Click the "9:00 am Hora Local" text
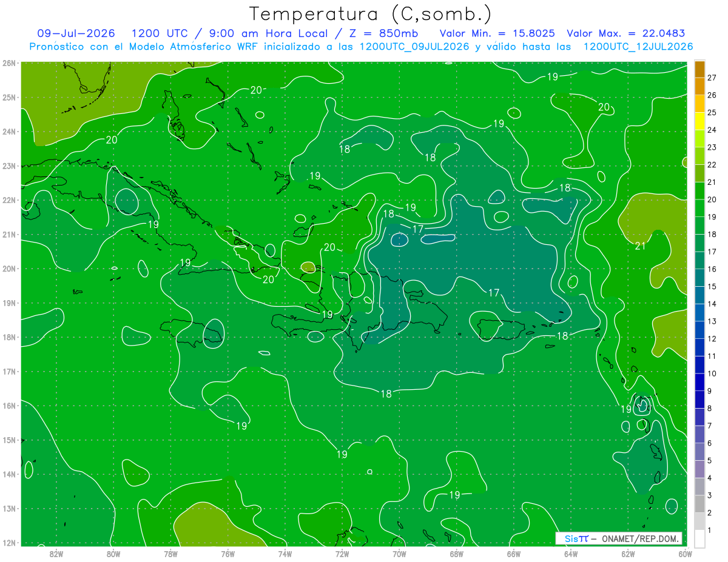The height and width of the screenshot is (562, 728). (x=268, y=33)
